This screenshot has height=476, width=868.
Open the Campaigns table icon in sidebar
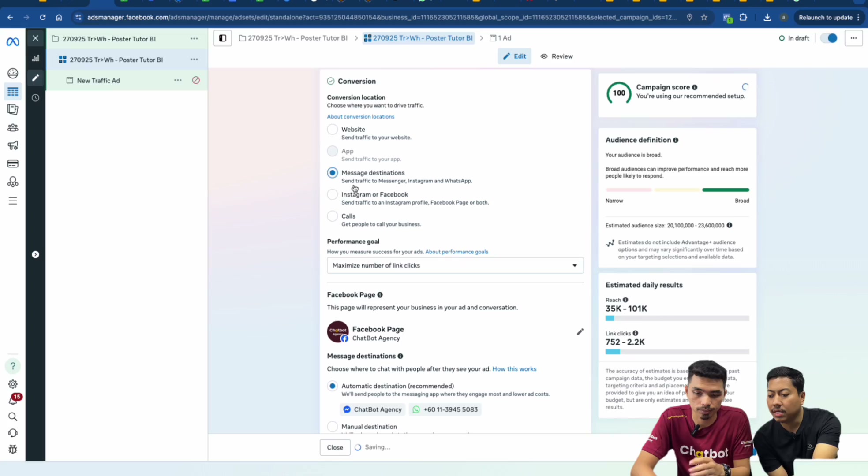click(x=13, y=92)
